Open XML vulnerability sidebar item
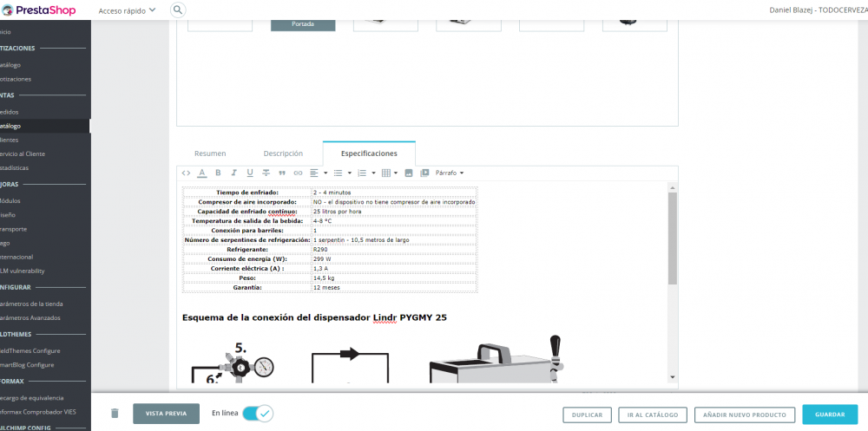Image resolution: width=868 pixels, height=431 pixels. coord(23,271)
